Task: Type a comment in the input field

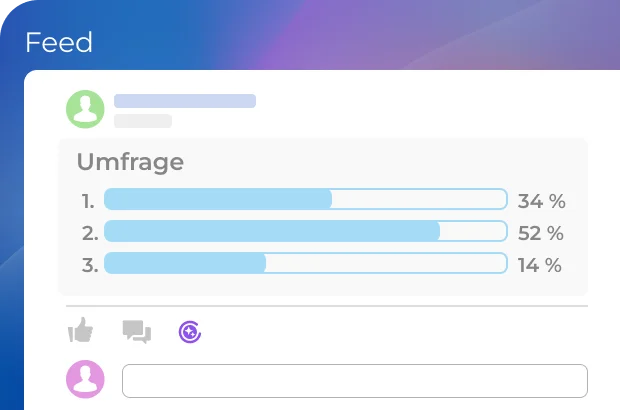Action: click(x=354, y=381)
